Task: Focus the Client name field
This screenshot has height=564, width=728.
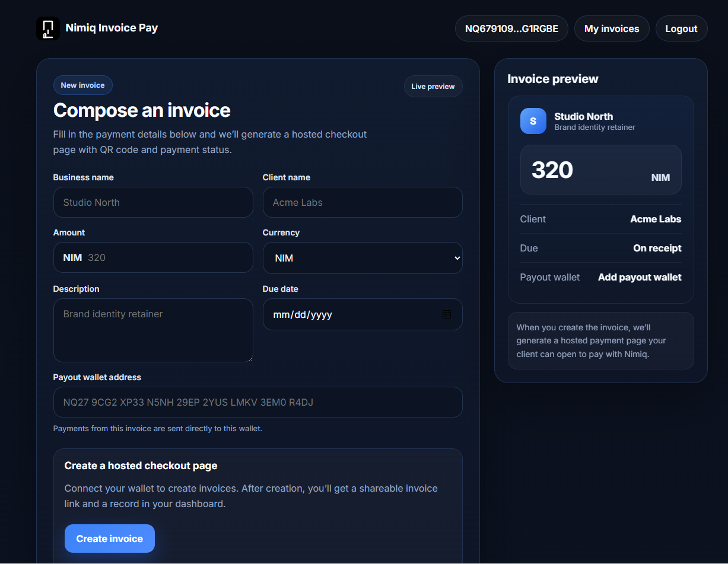Action: click(363, 202)
